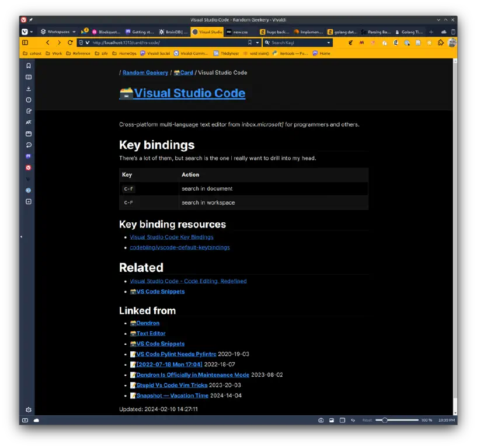
Task: Open the Downloads panel
Action: coord(29,89)
